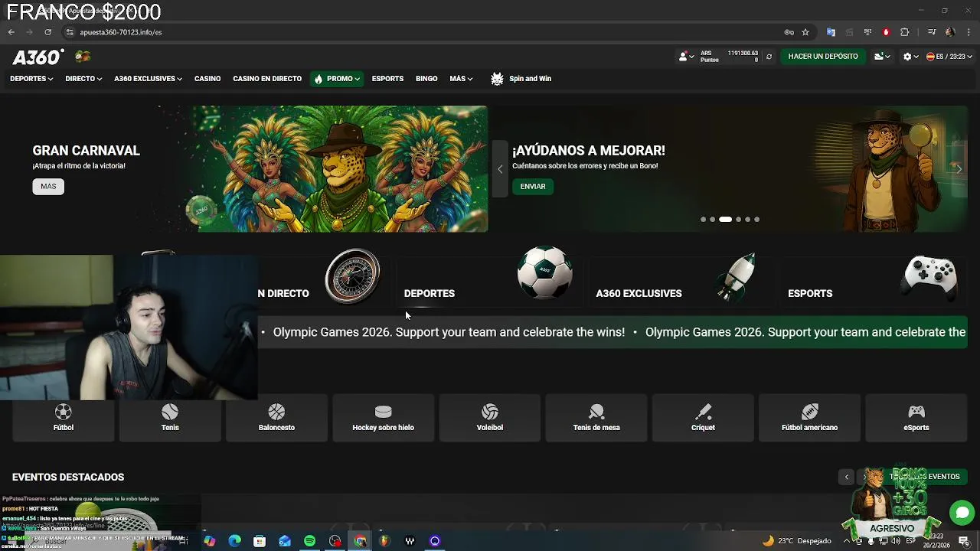The image size is (980, 551).
Task: Expand the MÁS menu
Action: (461, 79)
